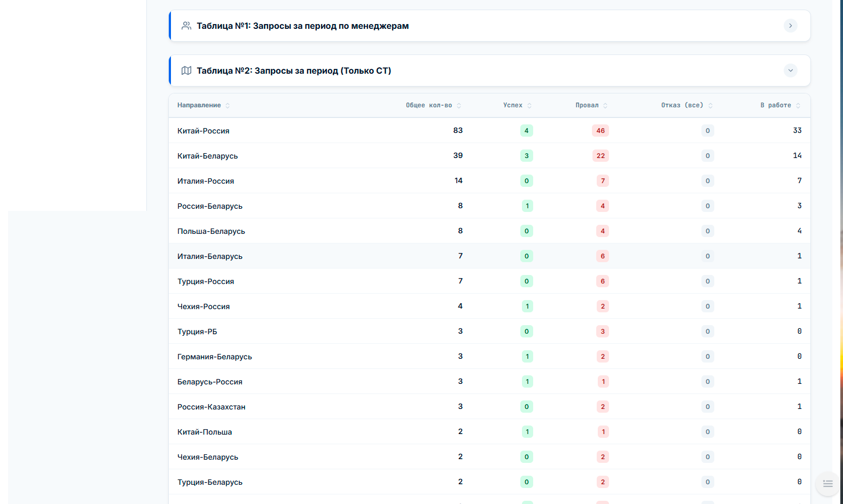
Task: Sort by Провал column arrows
Action: click(x=605, y=106)
